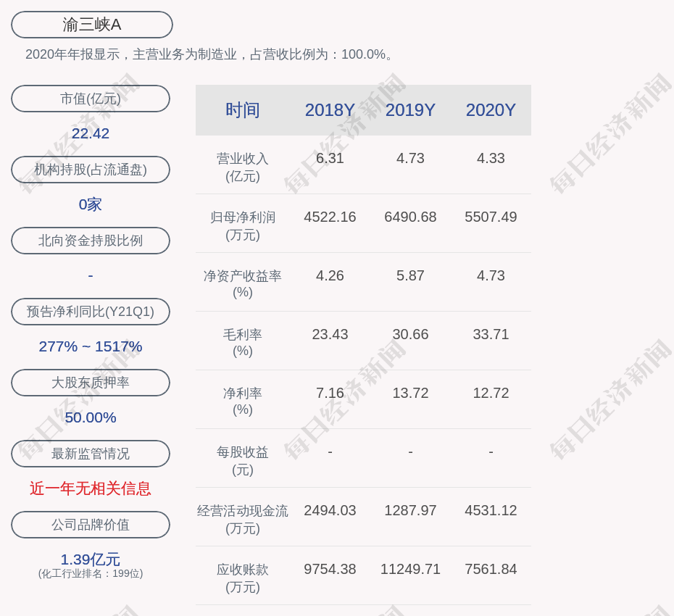Click the 渝三峡A stock name pill
This screenshot has width=674, height=616.
(92, 25)
